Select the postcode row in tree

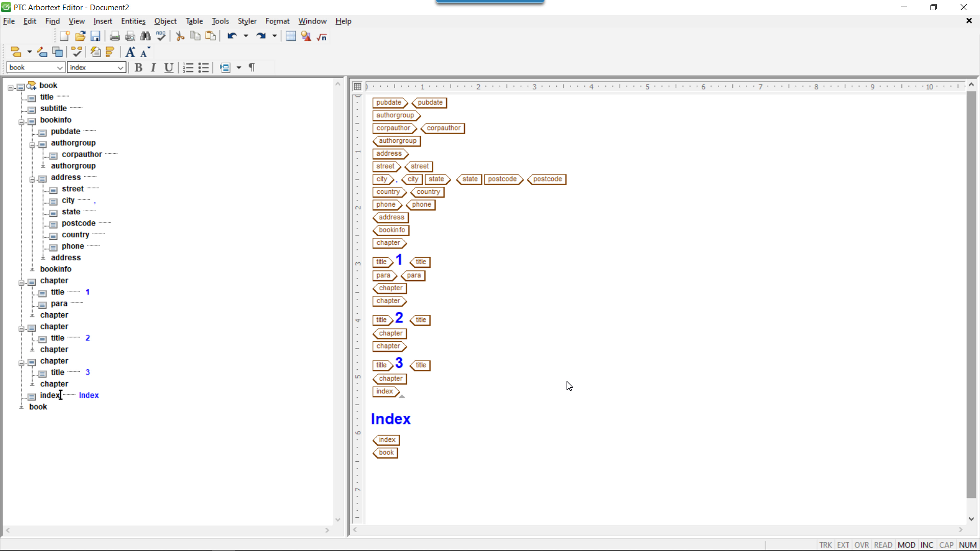(x=79, y=223)
